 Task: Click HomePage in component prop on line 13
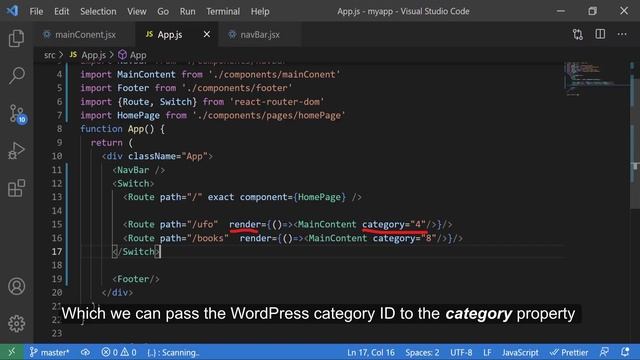[x=319, y=197]
